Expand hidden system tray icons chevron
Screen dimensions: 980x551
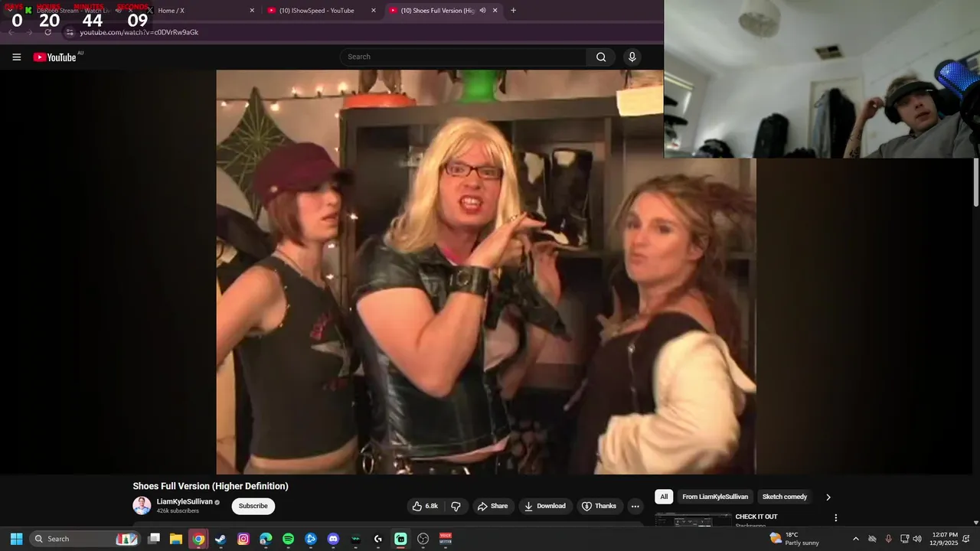(x=855, y=539)
